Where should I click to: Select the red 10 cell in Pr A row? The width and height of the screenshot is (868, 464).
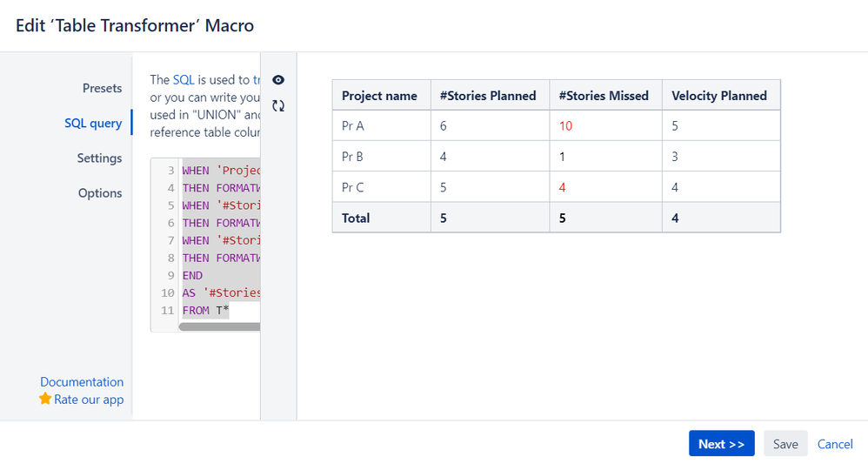tap(565, 126)
